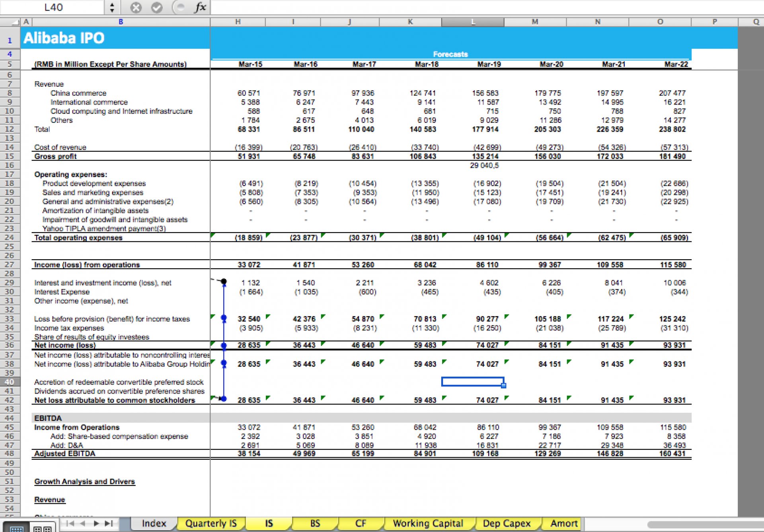Open the Name Box dropdown stepper
764x532 pixels.
pos(112,8)
